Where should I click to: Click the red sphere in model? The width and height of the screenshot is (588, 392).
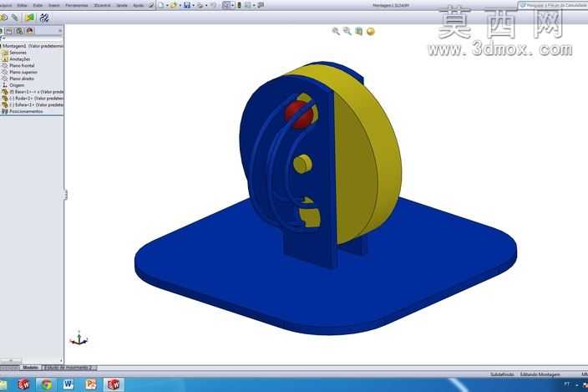(x=297, y=115)
